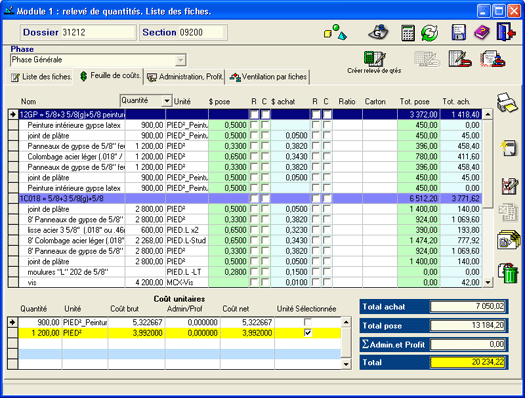Switch to Feuille de coûts tab

coord(110,76)
